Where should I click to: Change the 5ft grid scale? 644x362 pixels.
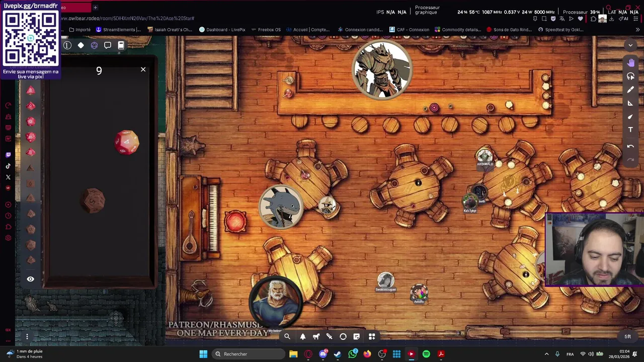627,336
